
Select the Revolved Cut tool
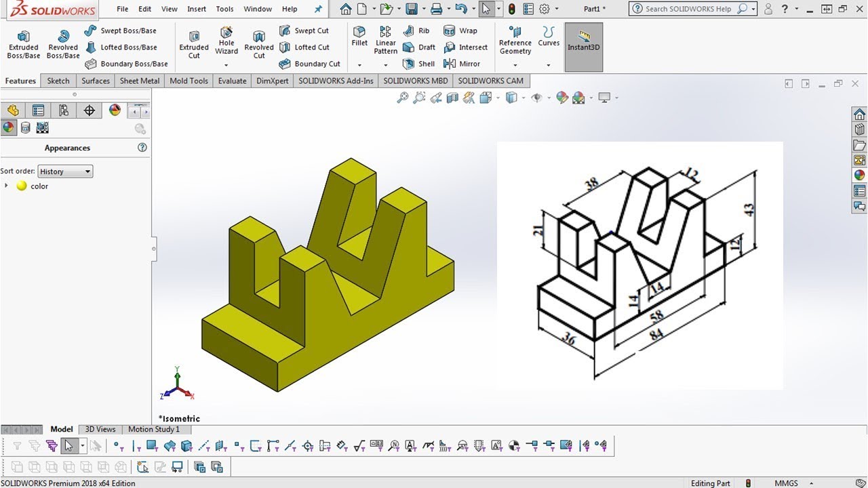(259, 44)
